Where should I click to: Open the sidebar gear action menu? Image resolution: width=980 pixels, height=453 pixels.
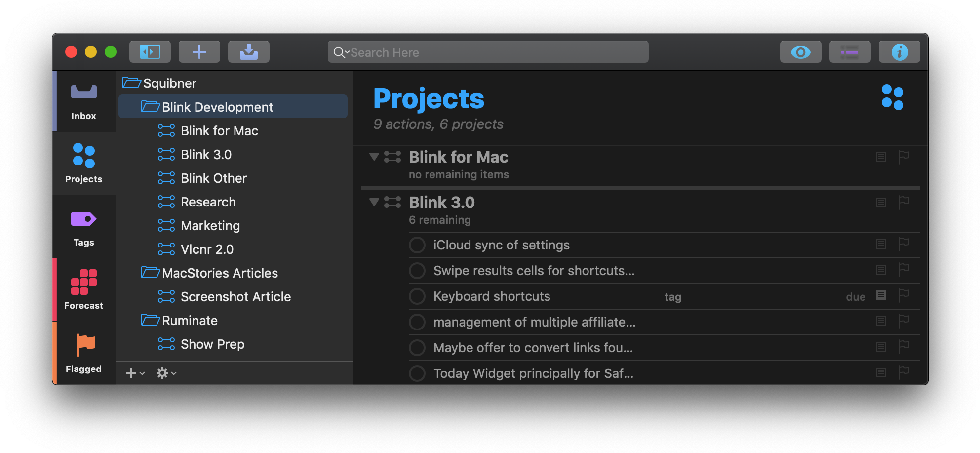[166, 373]
